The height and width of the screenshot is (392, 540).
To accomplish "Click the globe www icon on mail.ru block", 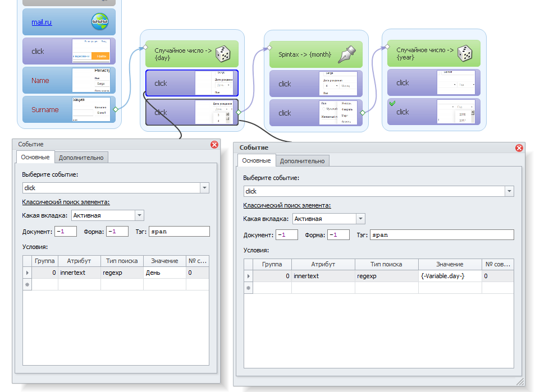I will click(100, 21).
